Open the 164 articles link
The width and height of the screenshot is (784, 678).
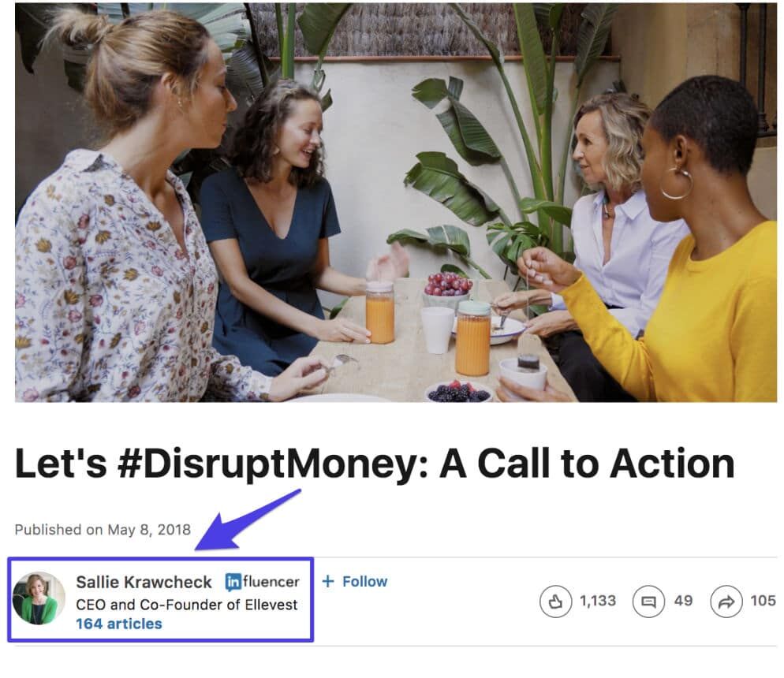click(118, 624)
